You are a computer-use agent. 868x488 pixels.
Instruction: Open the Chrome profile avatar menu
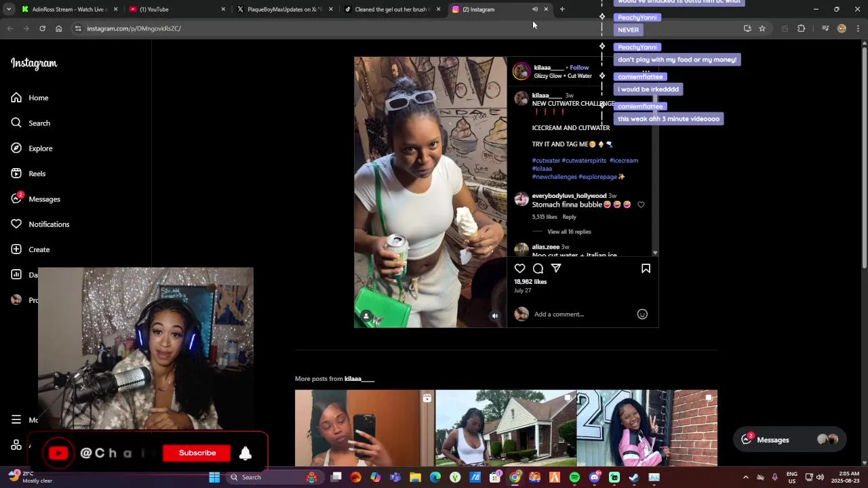tap(842, 28)
